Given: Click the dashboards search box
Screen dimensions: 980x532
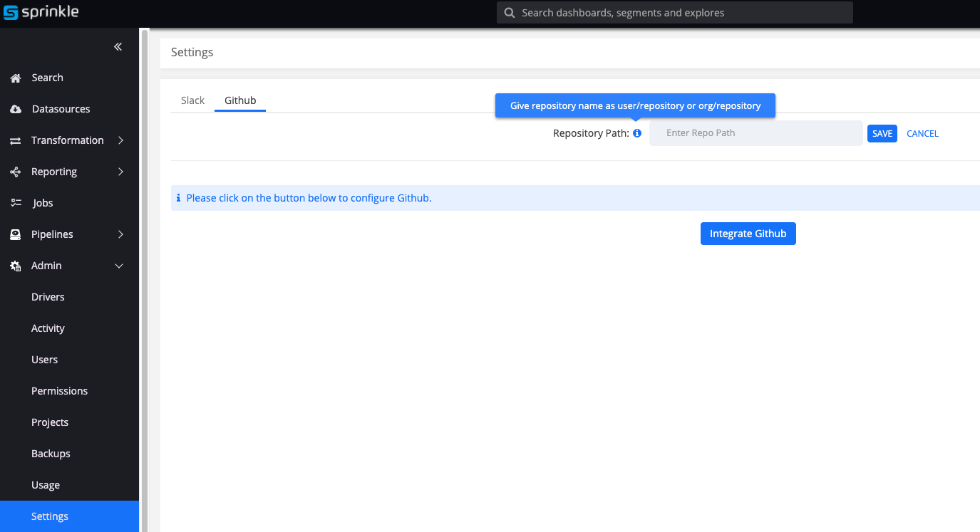Looking at the screenshot, I should pyautogui.click(x=675, y=13).
